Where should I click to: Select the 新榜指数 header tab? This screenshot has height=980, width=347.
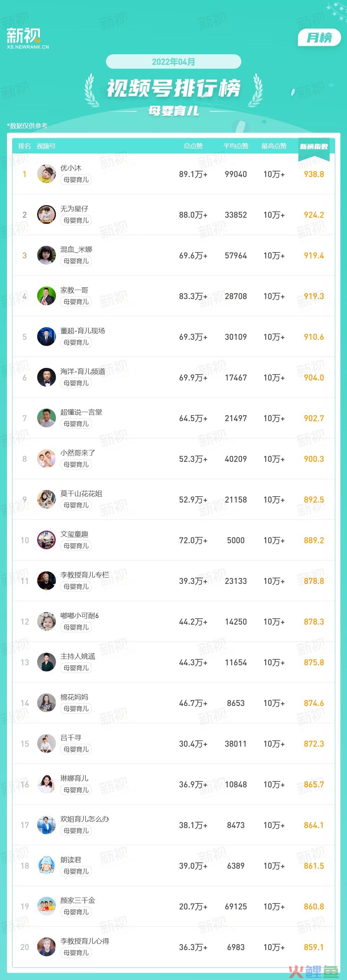314,146
